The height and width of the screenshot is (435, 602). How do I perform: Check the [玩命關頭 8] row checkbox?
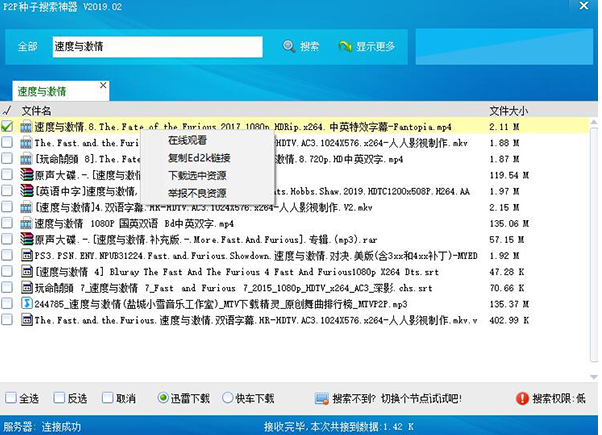7,159
